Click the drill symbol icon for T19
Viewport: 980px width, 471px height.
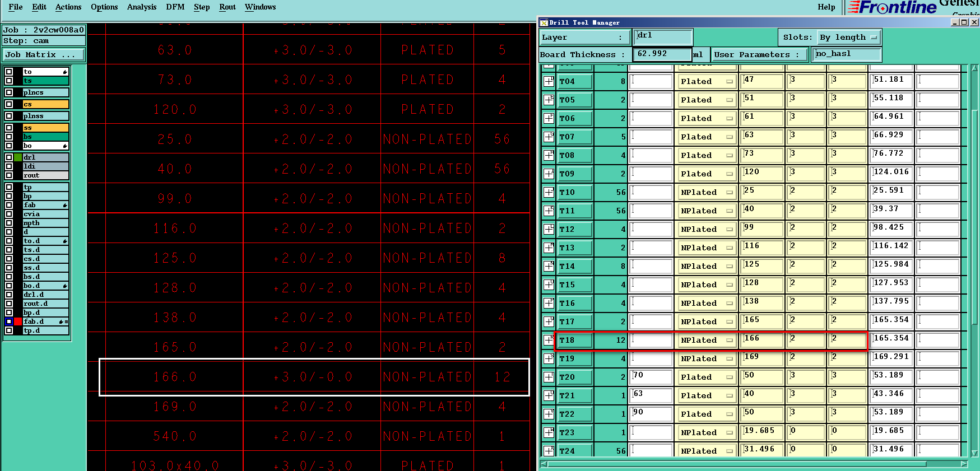[549, 358]
